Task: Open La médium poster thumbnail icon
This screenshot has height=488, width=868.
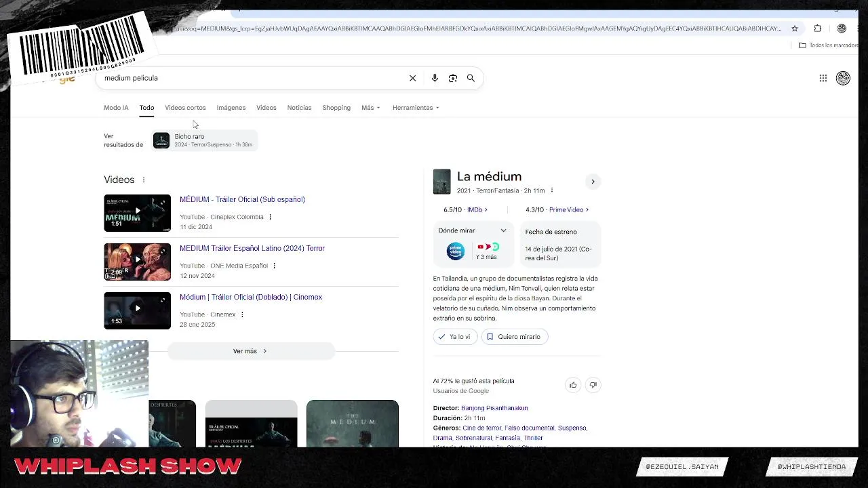Action: tap(441, 182)
